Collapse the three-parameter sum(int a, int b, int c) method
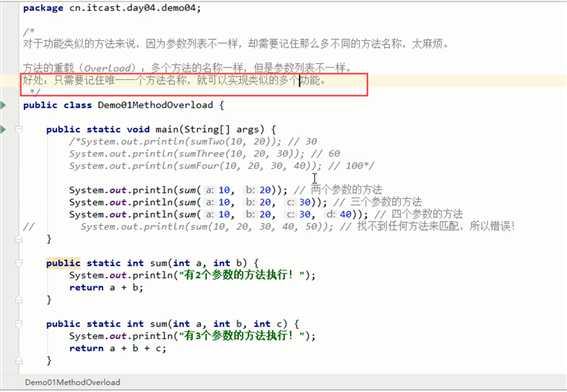The image size is (567, 392). [x=19, y=323]
